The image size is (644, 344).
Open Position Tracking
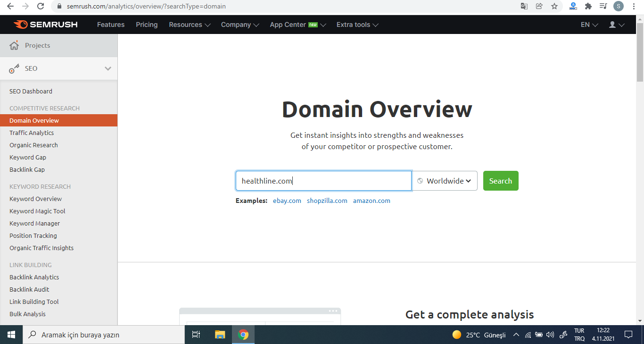(33, 235)
